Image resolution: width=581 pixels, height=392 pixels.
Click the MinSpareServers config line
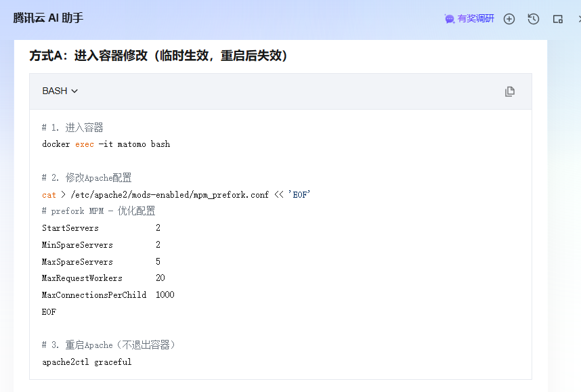[x=101, y=245]
